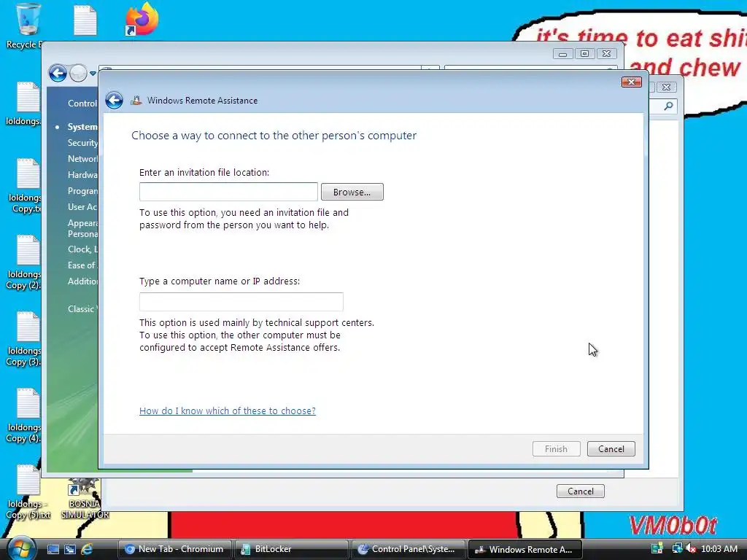Maximize the Control Panel window
This screenshot has width=747, height=560.
point(584,54)
